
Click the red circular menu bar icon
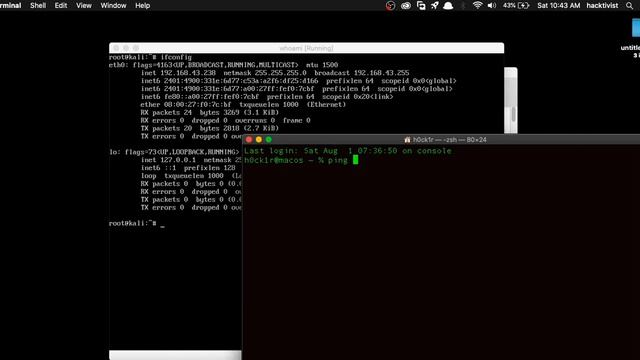click(391, 6)
